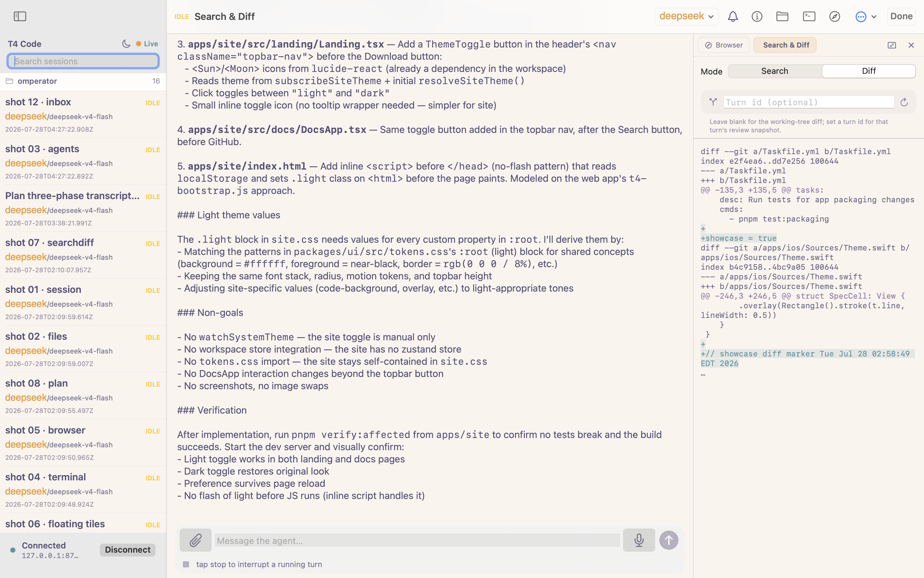924x578 pixels.
Task: Focus the Search sessions field
Action: tap(83, 61)
